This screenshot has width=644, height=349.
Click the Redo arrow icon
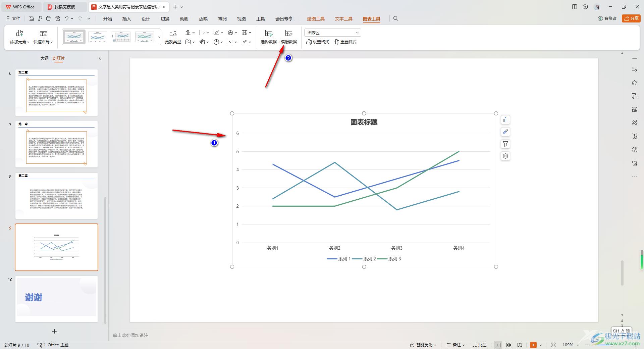(x=80, y=18)
